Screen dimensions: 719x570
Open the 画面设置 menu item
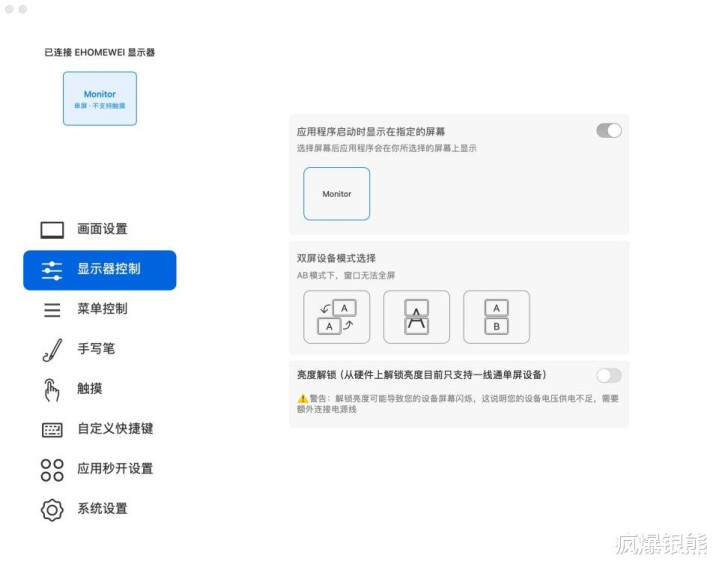[x=100, y=230]
